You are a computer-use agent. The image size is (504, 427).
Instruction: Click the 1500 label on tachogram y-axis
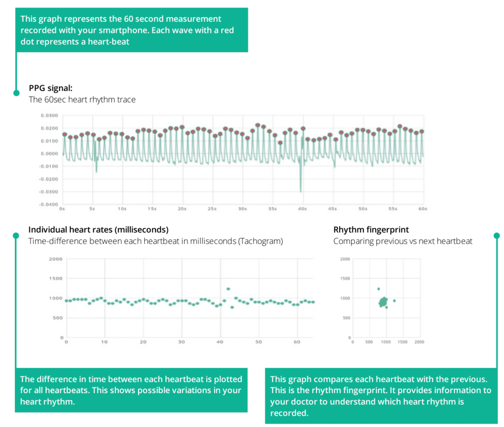point(56,278)
